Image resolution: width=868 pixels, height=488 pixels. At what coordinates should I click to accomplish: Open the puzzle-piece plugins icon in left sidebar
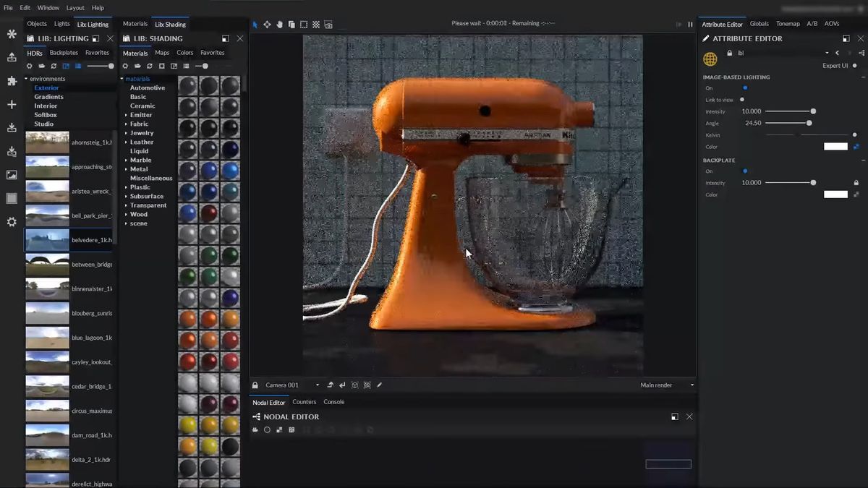tap(12, 81)
